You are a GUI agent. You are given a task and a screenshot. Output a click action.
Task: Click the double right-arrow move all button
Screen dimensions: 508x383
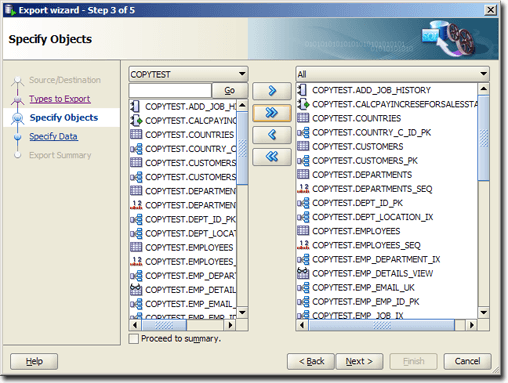coord(272,113)
